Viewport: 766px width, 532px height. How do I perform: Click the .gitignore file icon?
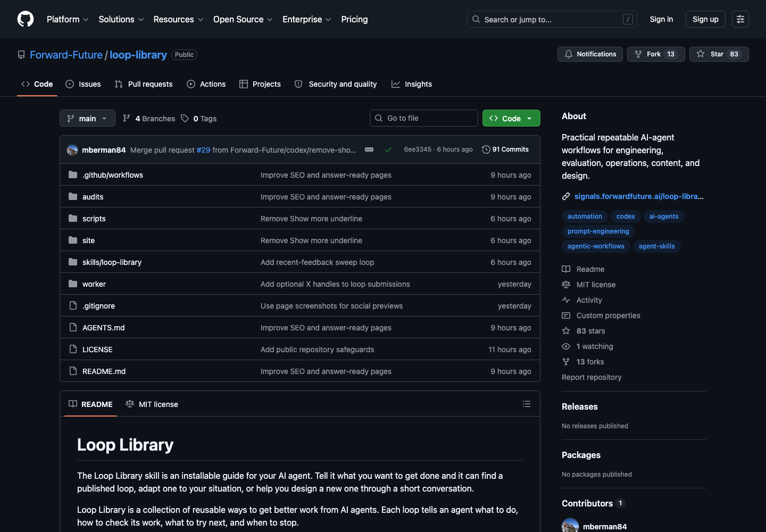click(x=73, y=306)
